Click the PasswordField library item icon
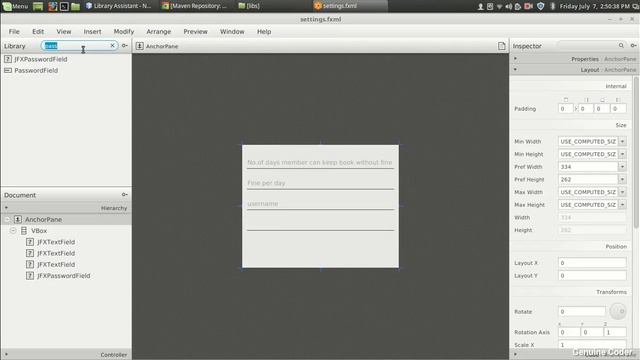This screenshot has width=640, height=360. click(x=8, y=71)
